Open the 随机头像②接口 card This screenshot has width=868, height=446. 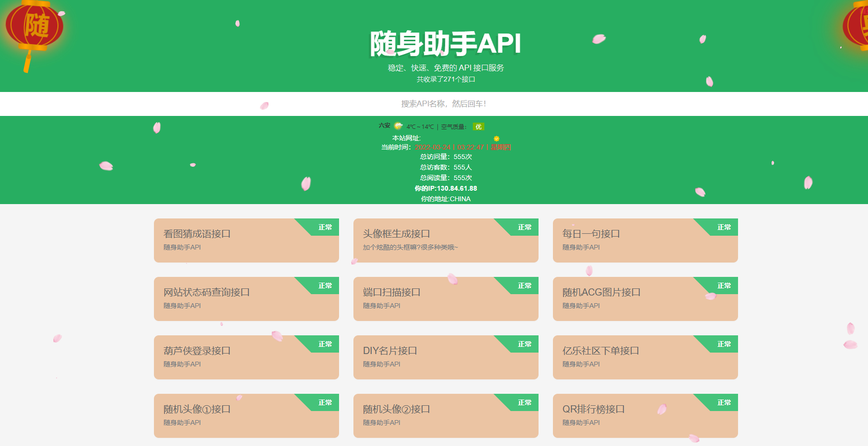coord(446,415)
